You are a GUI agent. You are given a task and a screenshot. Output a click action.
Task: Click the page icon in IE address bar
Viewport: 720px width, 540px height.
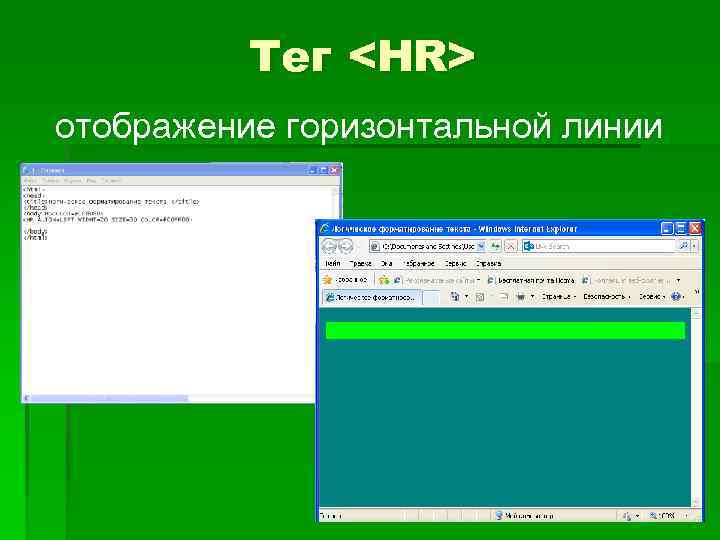[375, 247]
